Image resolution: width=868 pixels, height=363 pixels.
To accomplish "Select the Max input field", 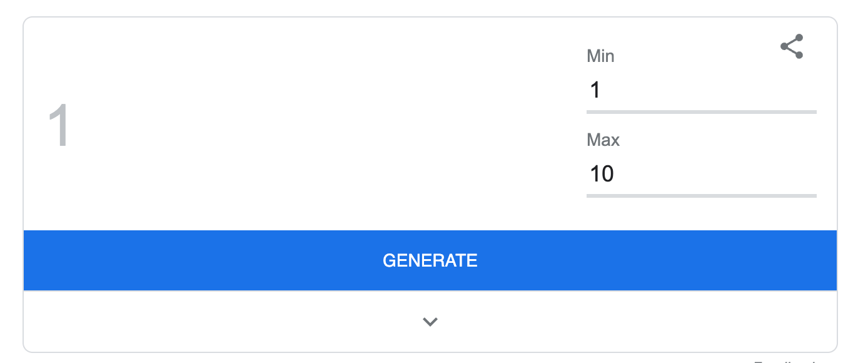I will pos(688,174).
